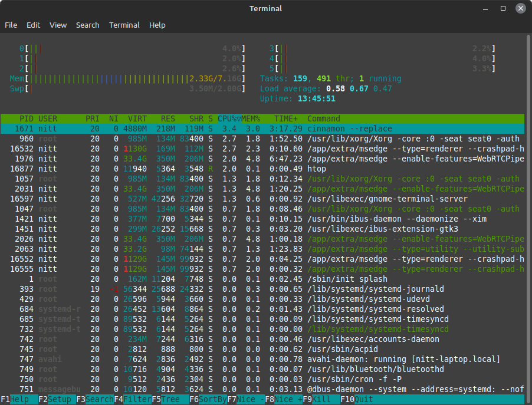This screenshot has width=532, height=405.
Task: Open F2 Setup in htop footer
Action: (x=57, y=399)
